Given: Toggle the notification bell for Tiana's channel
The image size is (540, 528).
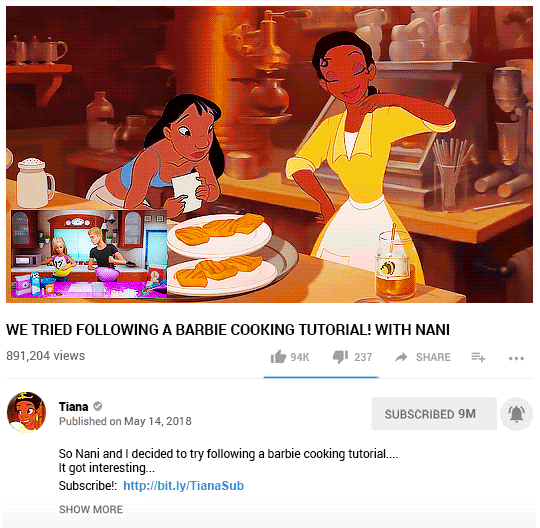Looking at the screenshot, I should pos(517,414).
